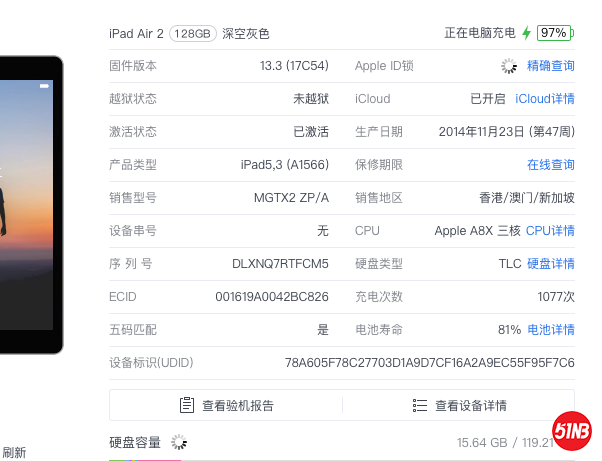This screenshot has height=461, width=602.
Task: Click the charge count 1077次
Action: 556,297
